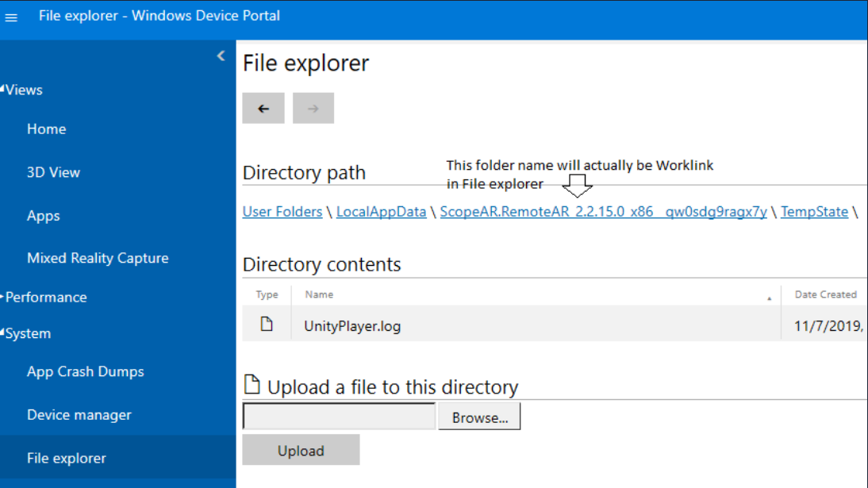Viewport: 868px width, 488px height.
Task: Collapse the sidebar with the left chevron
Action: [221, 56]
